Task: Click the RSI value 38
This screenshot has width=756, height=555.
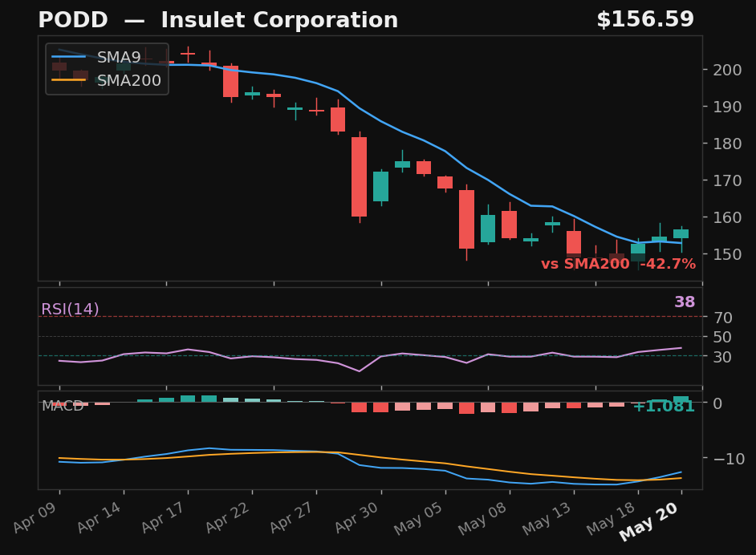Action: (685, 302)
